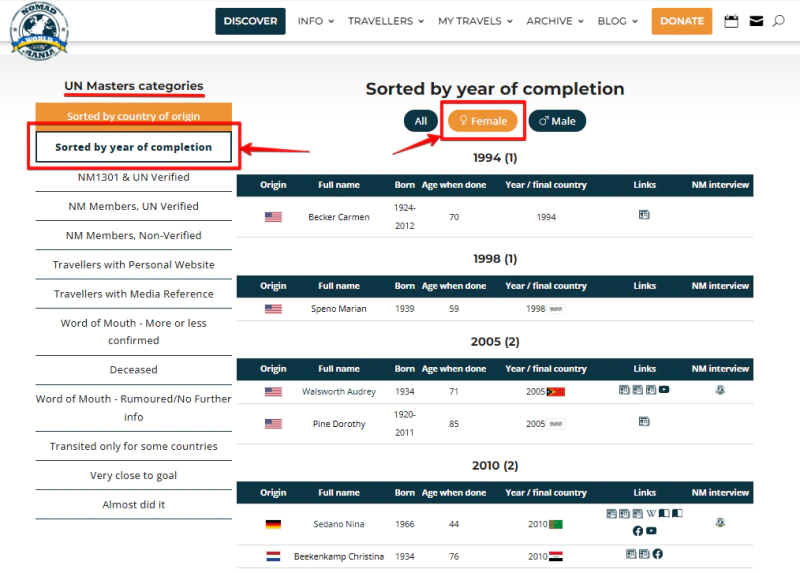800x573 pixels.
Task: Click the DONATE button
Action: (x=681, y=21)
